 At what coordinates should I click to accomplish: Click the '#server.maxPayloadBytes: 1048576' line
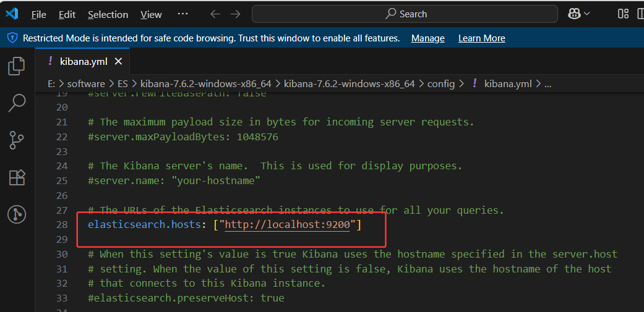pyautogui.click(x=183, y=137)
